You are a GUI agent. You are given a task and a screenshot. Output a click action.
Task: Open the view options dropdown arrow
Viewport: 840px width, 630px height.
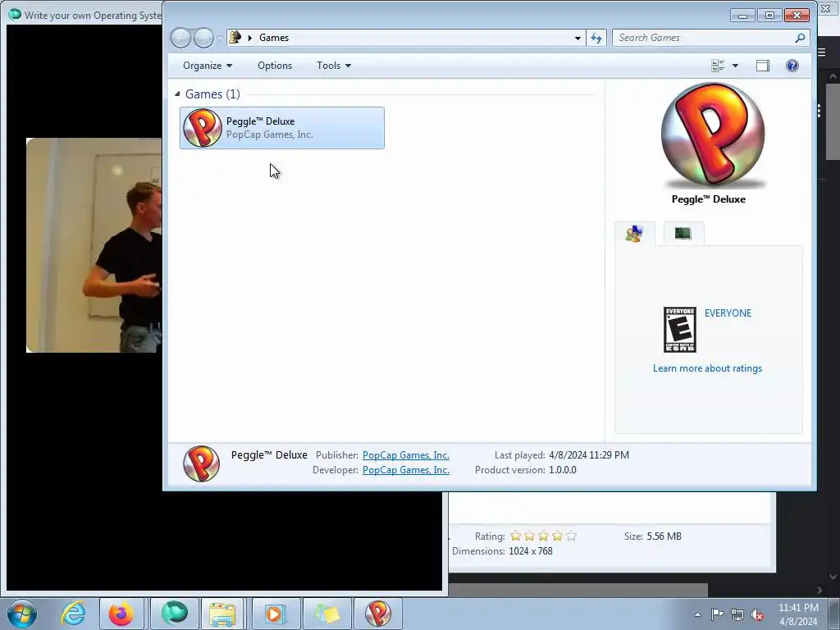point(735,66)
